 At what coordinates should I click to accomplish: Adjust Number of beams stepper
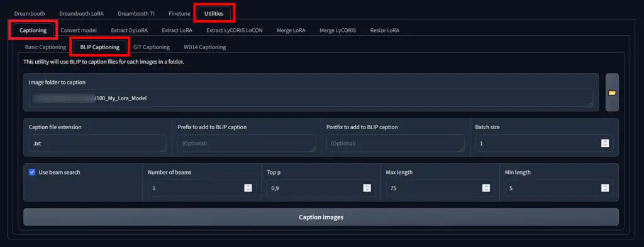click(x=248, y=188)
